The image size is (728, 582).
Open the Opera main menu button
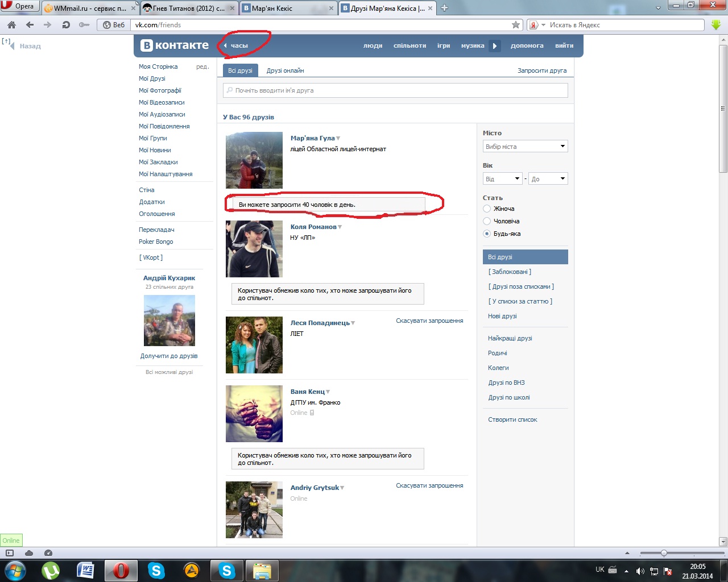click(19, 6)
